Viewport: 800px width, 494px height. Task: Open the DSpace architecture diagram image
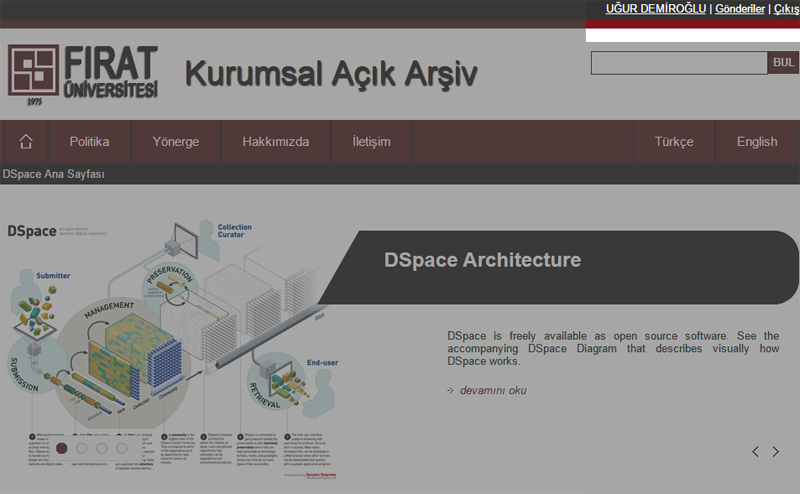coord(172,350)
